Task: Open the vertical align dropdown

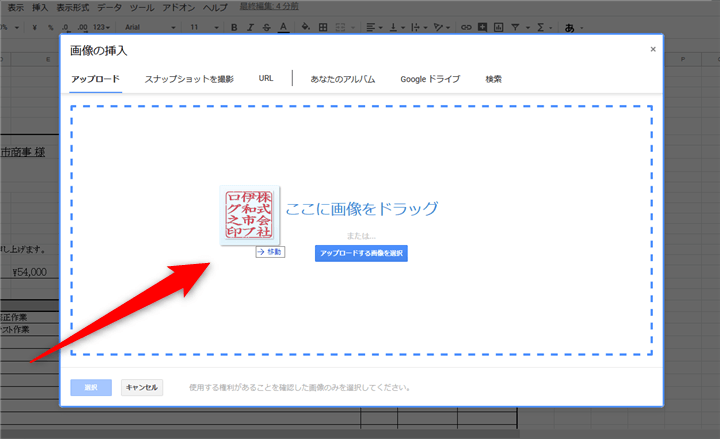Action: [x=397, y=28]
